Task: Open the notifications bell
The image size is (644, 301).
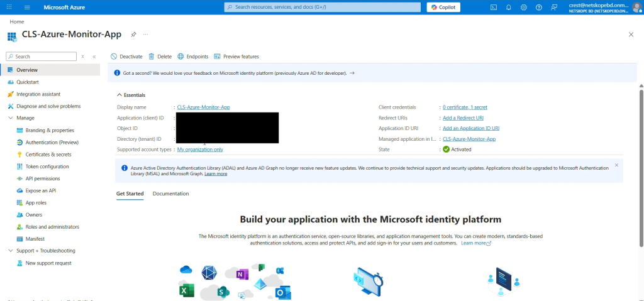Action: 508,8
